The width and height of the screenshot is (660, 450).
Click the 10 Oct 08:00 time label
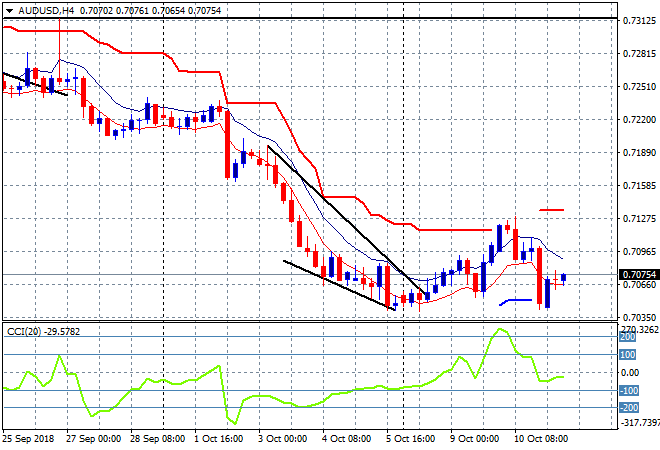[x=541, y=439]
